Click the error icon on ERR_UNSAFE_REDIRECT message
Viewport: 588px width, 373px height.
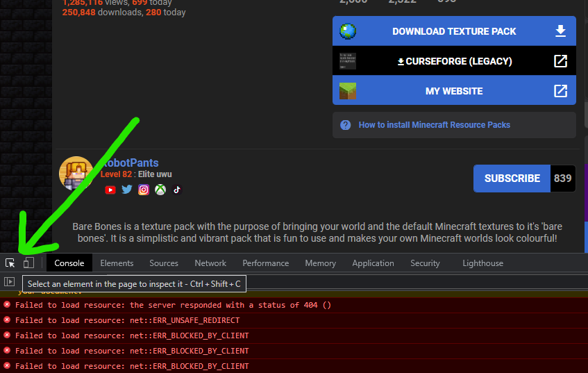7,320
